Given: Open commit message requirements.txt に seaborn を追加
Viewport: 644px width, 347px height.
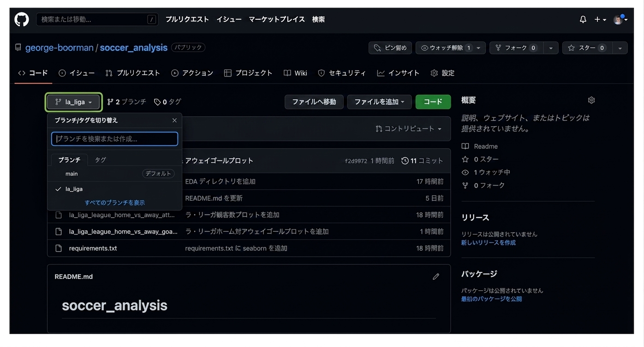Looking at the screenshot, I should (236, 248).
